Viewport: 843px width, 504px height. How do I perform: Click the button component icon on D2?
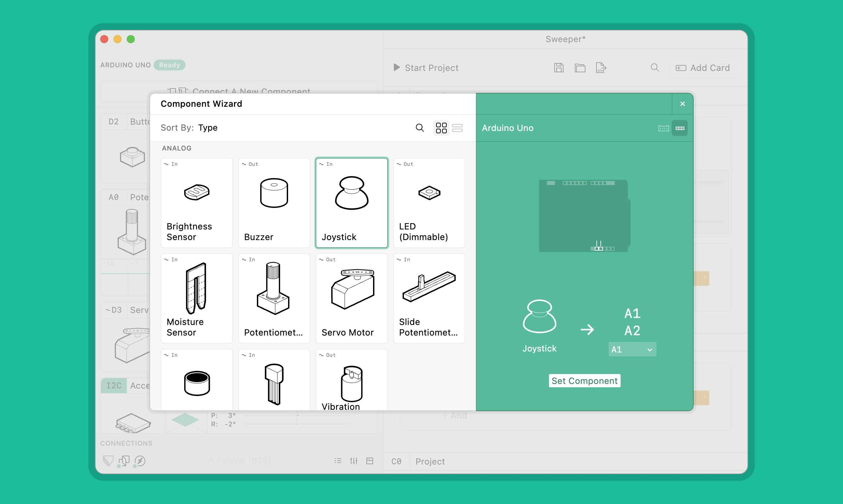132,157
